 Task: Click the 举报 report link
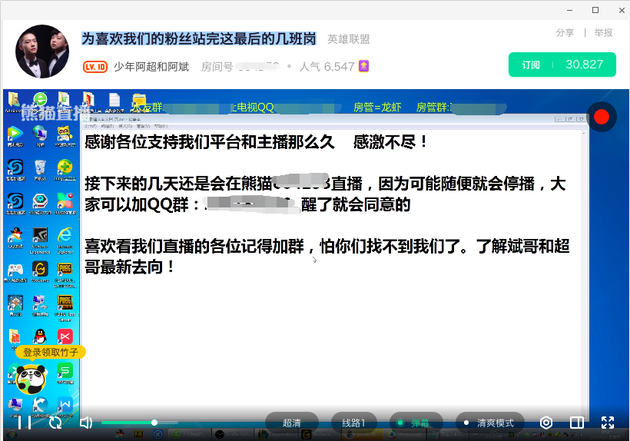click(x=603, y=32)
